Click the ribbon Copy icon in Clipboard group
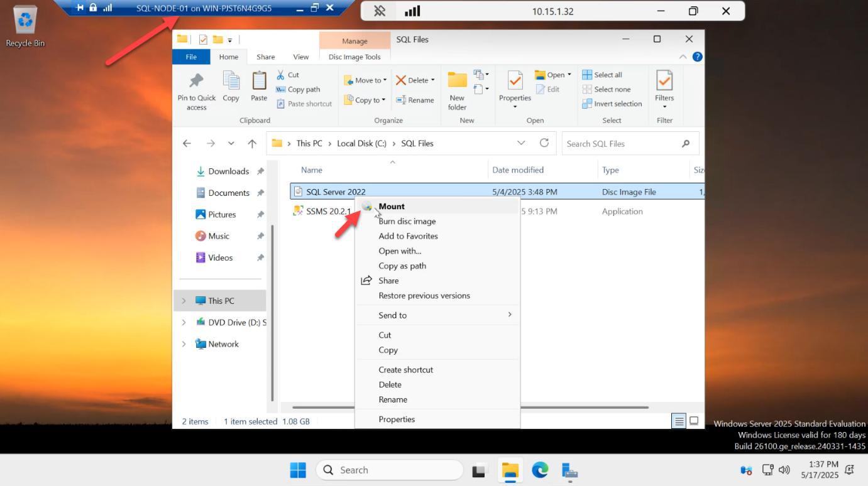 (x=231, y=86)
